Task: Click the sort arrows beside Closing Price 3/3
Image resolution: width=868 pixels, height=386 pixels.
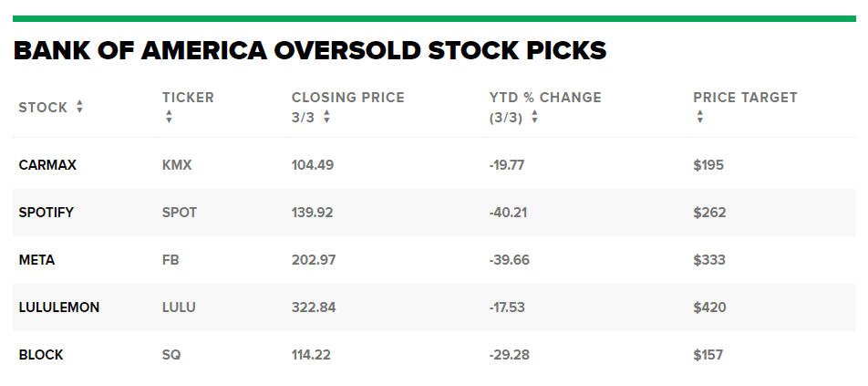Action: (x=326, y=117)
